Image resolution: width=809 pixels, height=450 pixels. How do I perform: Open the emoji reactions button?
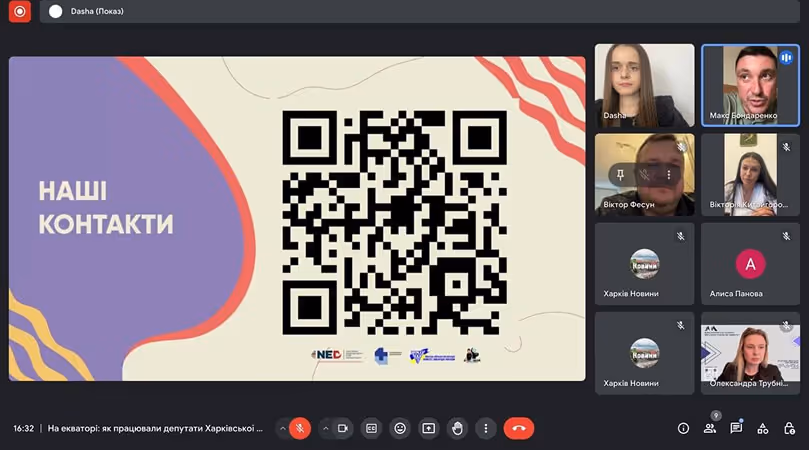400,428
